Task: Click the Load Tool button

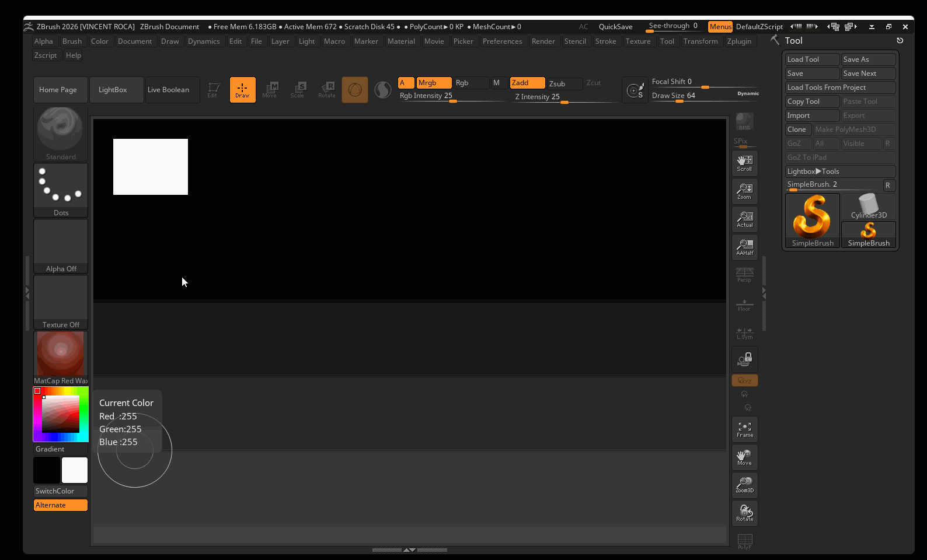Action: (811, 60)
